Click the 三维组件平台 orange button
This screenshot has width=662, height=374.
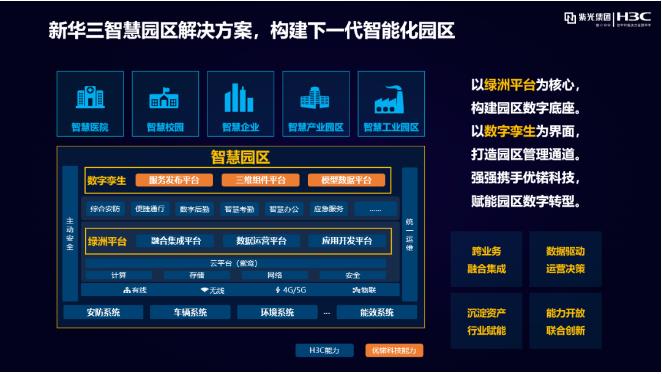click(260, 180)
